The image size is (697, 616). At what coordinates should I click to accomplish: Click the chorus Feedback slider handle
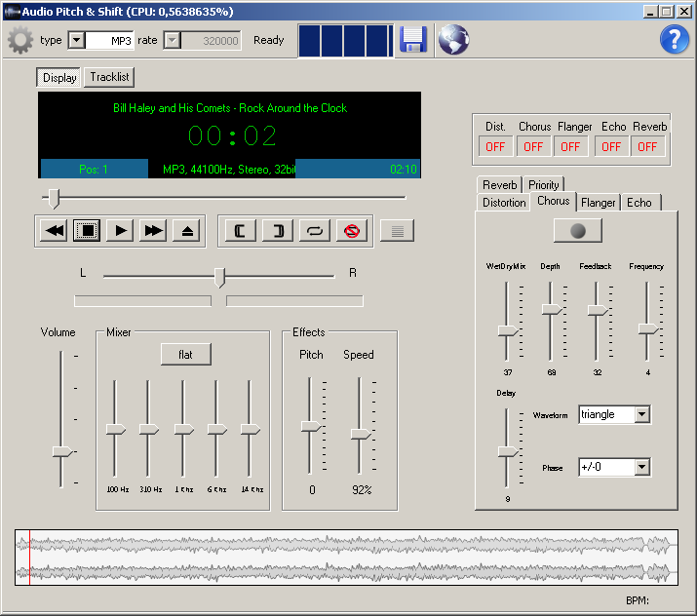[x=598, y=310]
